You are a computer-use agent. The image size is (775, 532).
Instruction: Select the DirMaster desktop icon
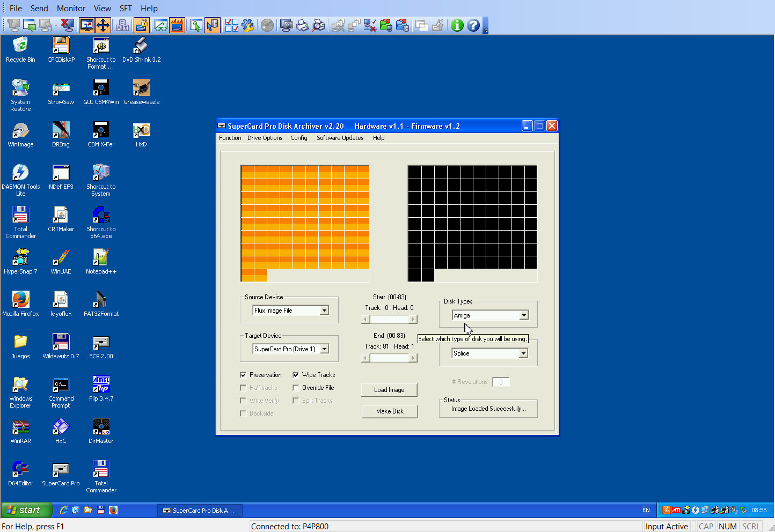coord(101,431)
